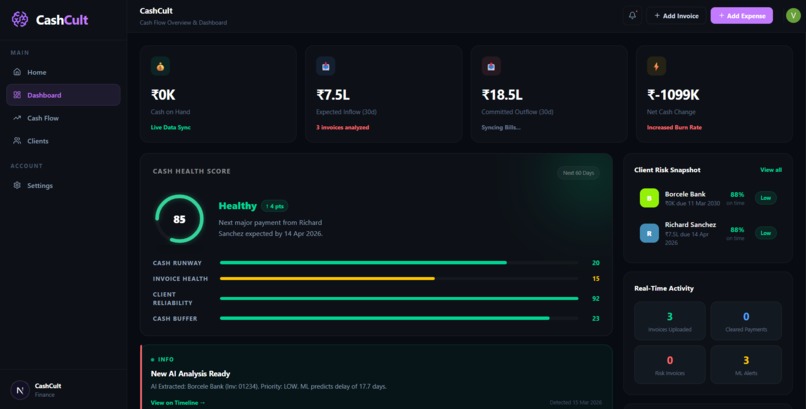The image size is (806, 409).
Task: Click the Borcele Bank green avatar
Action: click(649, 198)
